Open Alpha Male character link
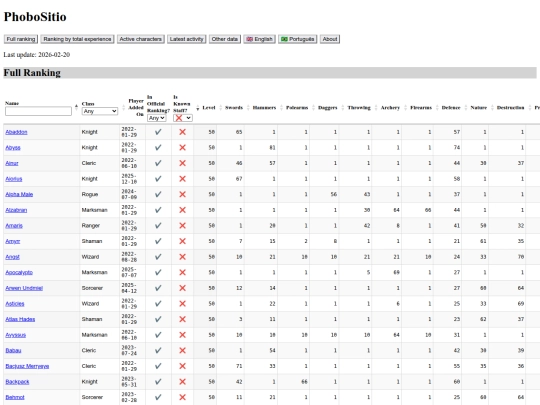Viewport: 540px width, 405px height. 19,195
